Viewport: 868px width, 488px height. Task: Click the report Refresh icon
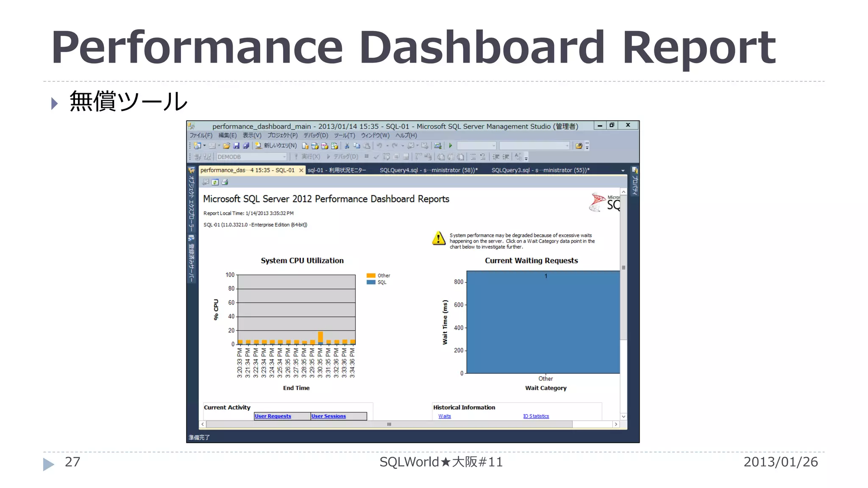pos(215,182)
